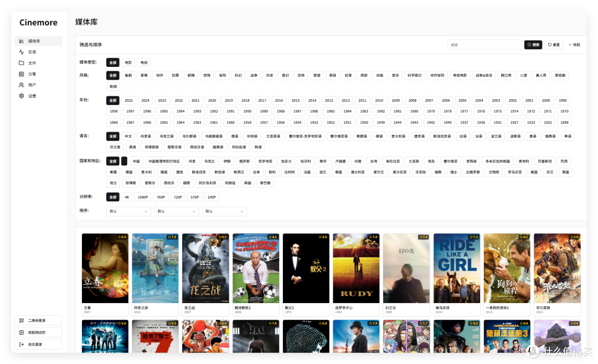Select 恐怖 genre filter
This screenshot has height=364, width=598.
301,75
